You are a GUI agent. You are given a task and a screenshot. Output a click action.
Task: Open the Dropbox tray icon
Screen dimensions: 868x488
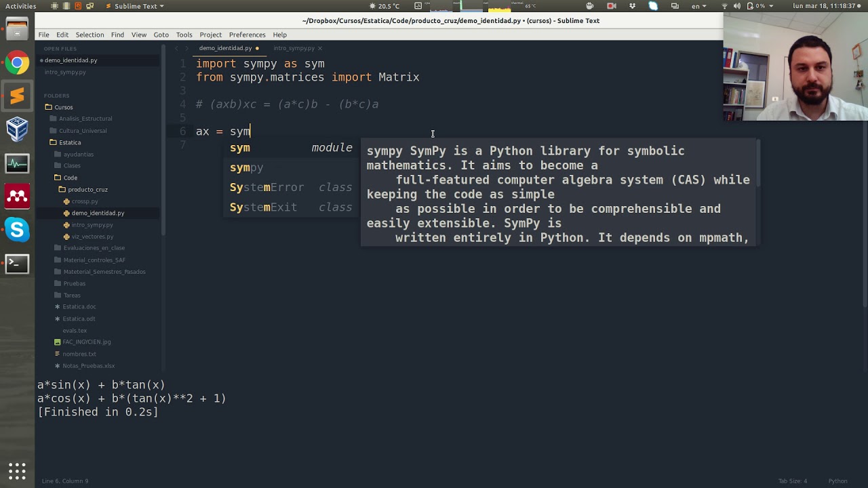tap(633, 6)
